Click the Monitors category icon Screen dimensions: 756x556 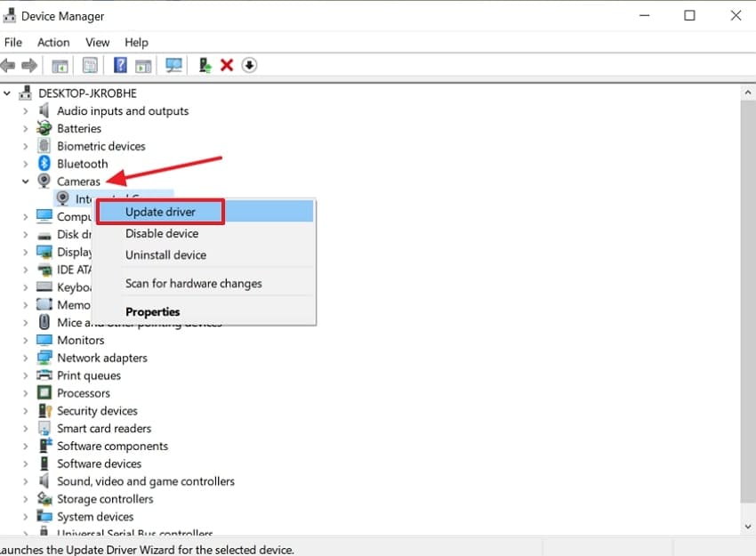[44, 340]
